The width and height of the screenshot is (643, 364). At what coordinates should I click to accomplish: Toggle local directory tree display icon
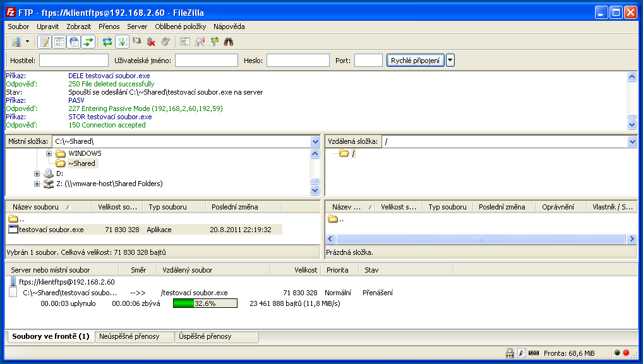[59, 42]
